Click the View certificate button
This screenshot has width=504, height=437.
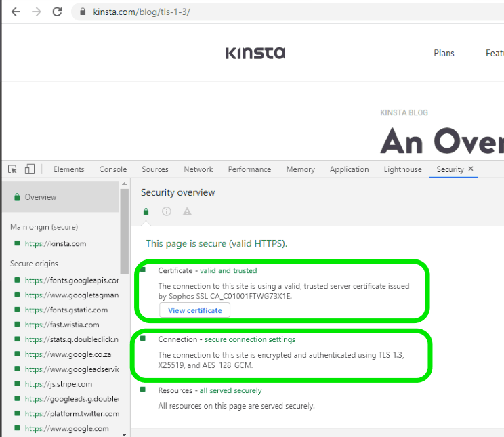coord(195,310)
